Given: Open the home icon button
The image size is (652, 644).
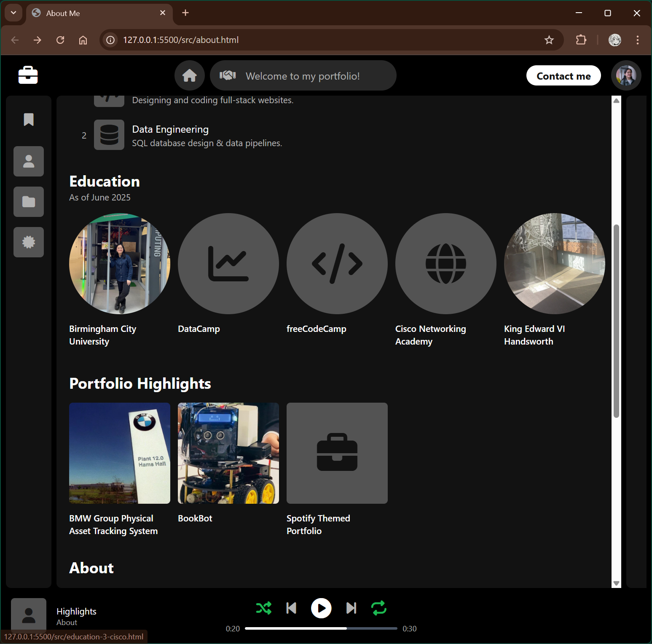Looking at the screenshot, I should tap(189, 75).
